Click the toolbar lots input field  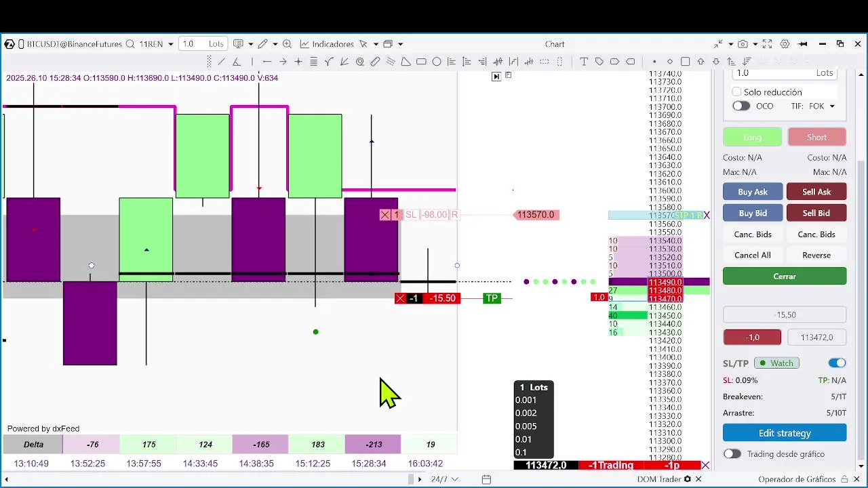click(x=202, y=44)
